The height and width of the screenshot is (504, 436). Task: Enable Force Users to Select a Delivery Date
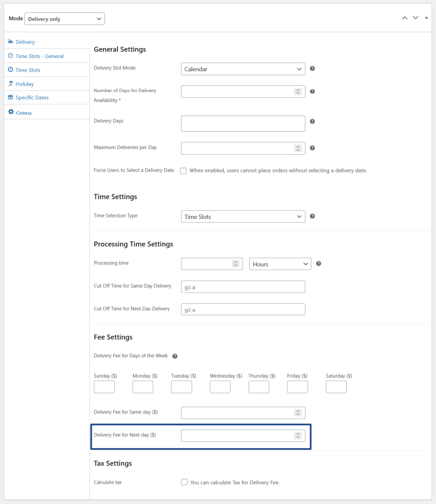point(184,171)
